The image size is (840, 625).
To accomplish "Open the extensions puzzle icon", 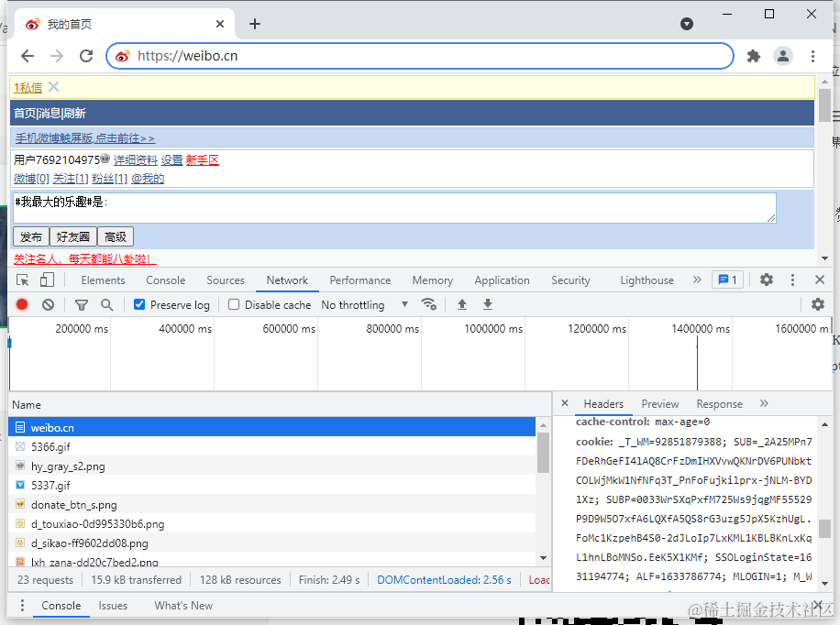I will pos(754,56).
